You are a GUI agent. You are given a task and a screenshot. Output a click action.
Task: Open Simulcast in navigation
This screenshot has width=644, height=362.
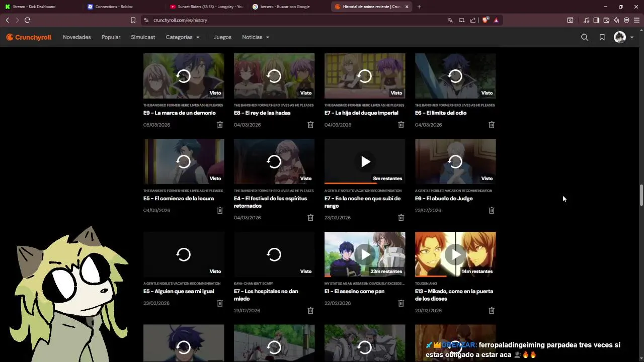143,37
